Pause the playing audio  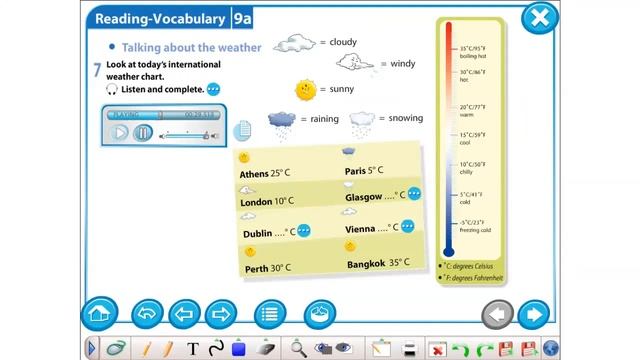click(142, 133)
